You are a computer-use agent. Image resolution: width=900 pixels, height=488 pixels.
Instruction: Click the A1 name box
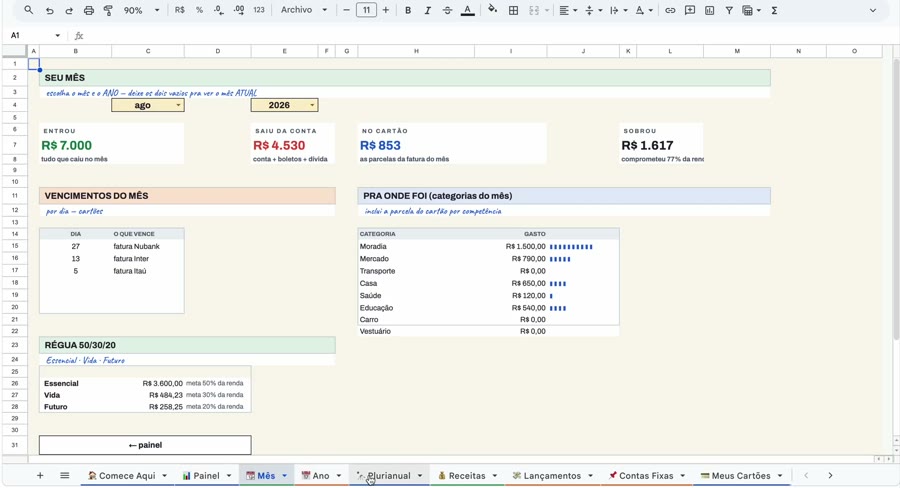pos(34,36)
